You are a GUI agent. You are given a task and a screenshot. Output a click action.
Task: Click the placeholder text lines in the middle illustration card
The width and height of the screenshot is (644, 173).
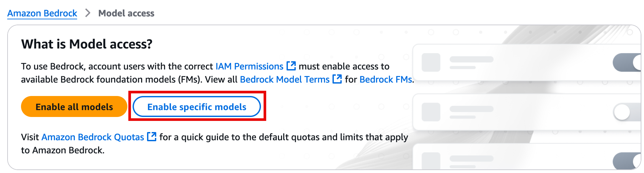pos(471,112)
